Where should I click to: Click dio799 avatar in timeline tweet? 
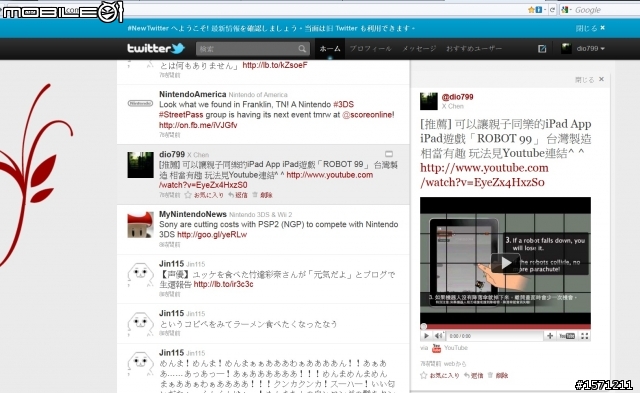(140, 165)
